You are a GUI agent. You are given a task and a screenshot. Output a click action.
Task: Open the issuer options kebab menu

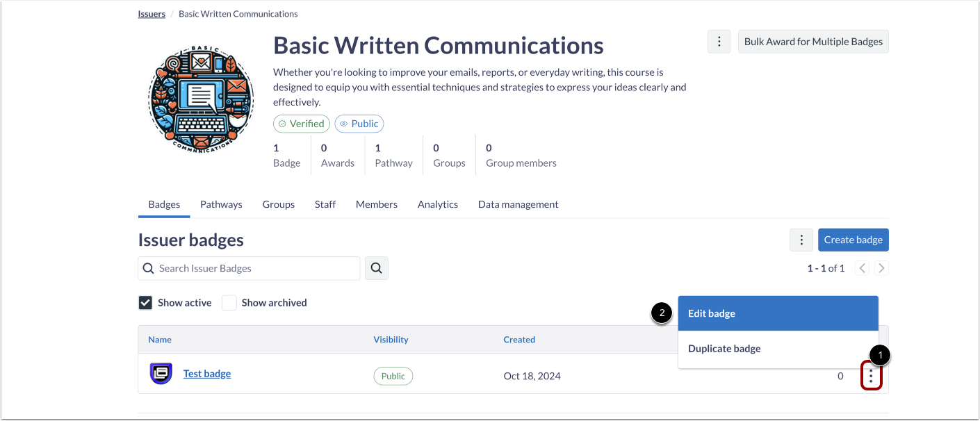tap(719, 42)
